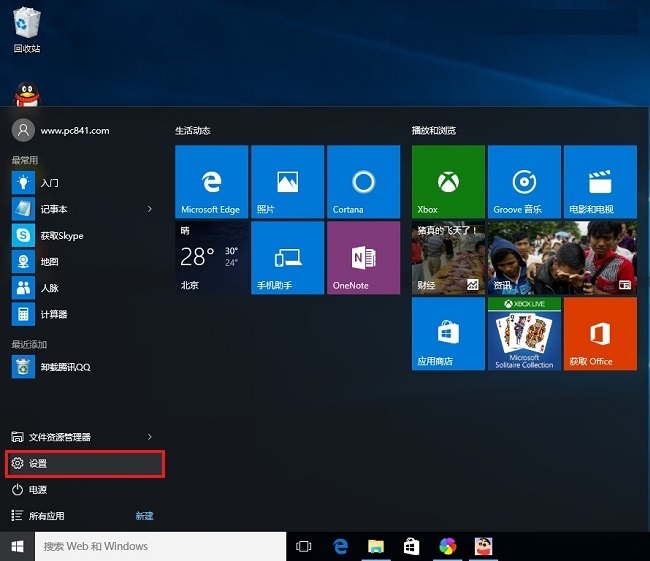Click the 新建 label beside 所有应用
The width and height of the screenshot is (650, 561).
pyautogui.click(x=144, y=516)
